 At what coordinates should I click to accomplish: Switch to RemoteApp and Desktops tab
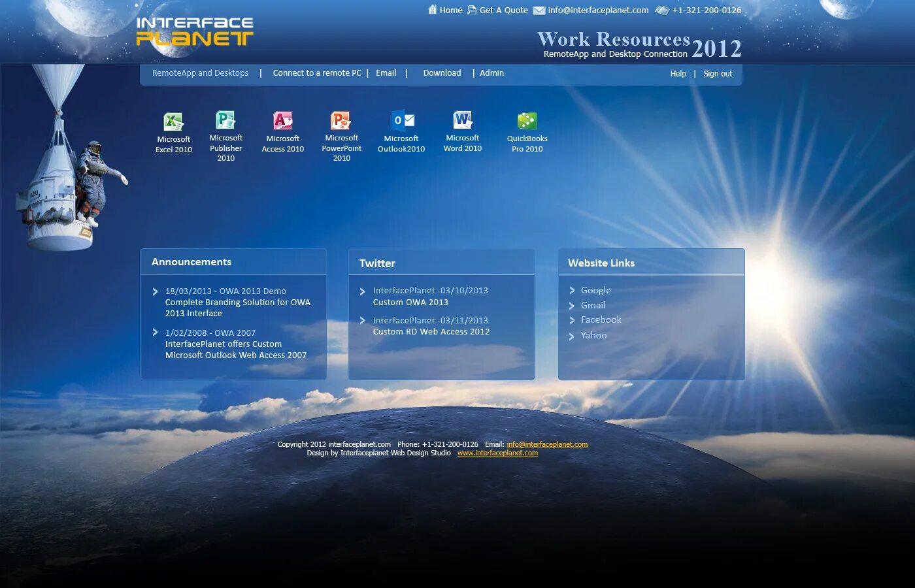coord(200,73)
